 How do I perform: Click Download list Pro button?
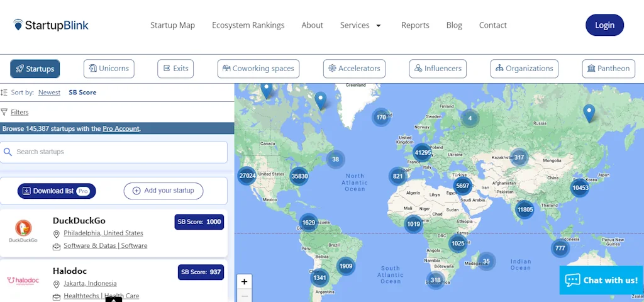[57, 191]
